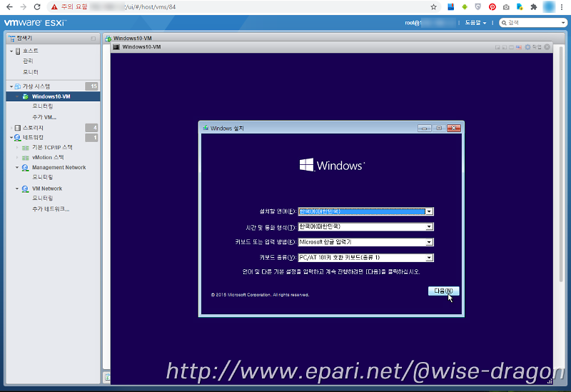
Task: Expand the 스토리지 tree node
Action: [x=11, y=128]
